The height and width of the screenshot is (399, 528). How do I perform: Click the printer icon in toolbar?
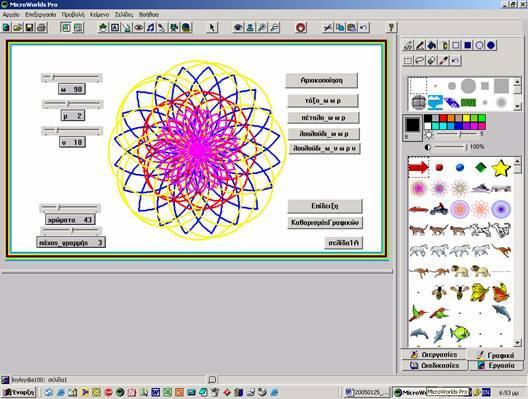point(41,27)
